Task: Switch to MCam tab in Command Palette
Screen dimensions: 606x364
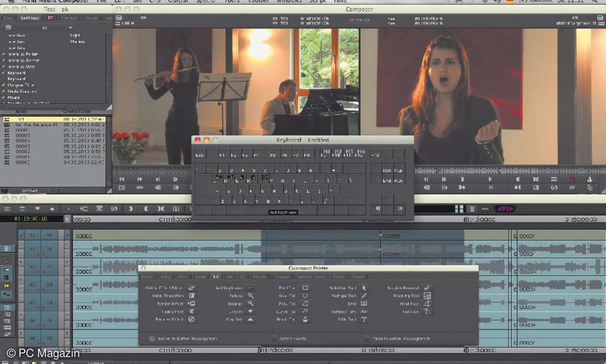Action: (x=260, y=277)
